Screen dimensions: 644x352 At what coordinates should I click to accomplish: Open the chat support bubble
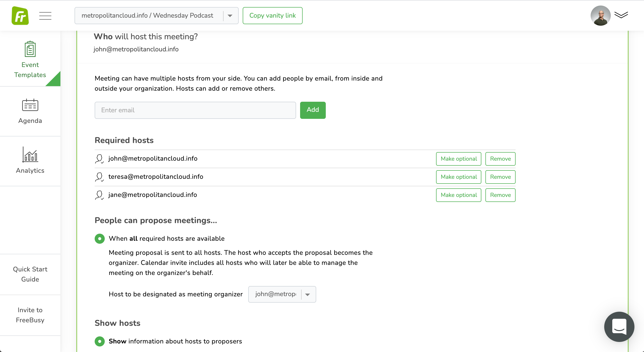coord(619,327)
